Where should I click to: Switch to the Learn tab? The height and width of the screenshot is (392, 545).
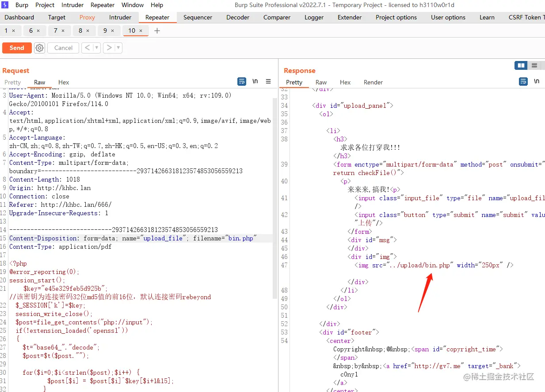coord(487,17)
